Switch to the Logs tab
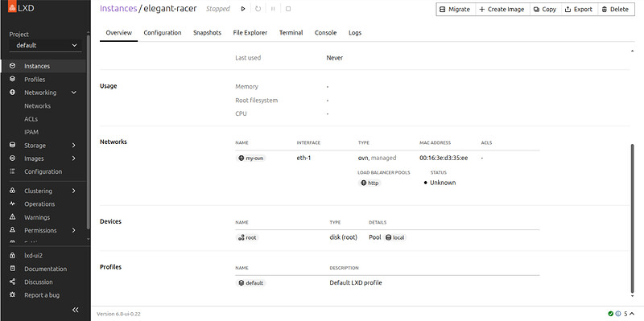 tap(355, 33)
